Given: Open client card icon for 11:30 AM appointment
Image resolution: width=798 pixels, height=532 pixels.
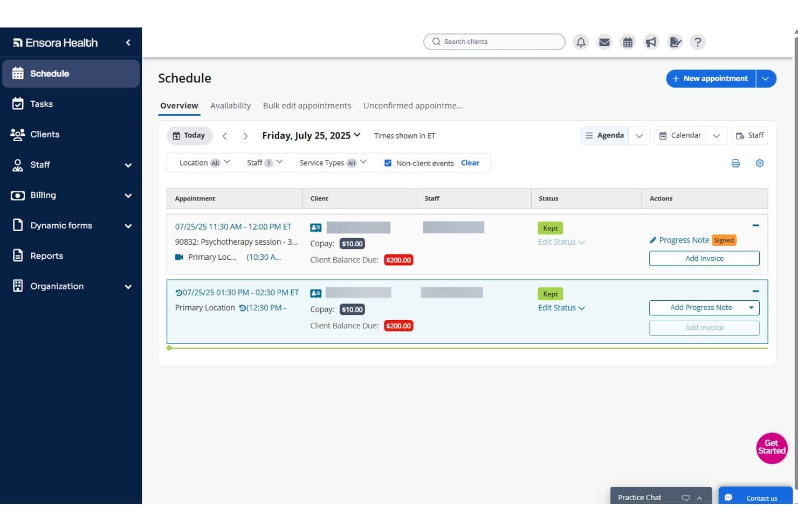Looking at the screenshot, I should pyautogui.click(x=316, y=228).
